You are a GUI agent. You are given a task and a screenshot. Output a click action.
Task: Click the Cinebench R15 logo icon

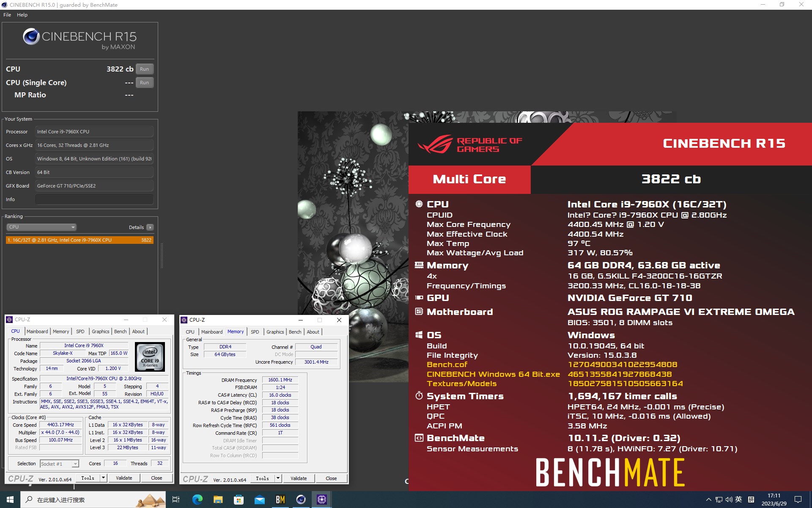coord(31,37)
